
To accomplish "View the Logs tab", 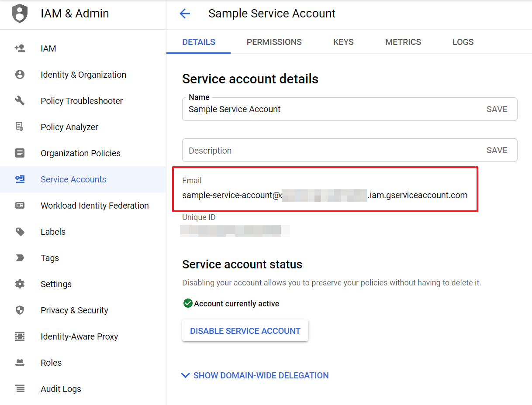I will 463,42.
